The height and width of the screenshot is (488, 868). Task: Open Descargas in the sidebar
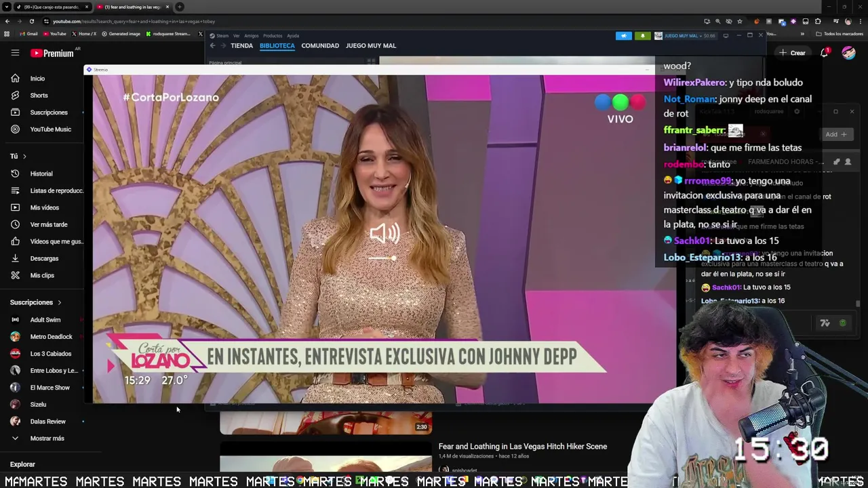44,258
